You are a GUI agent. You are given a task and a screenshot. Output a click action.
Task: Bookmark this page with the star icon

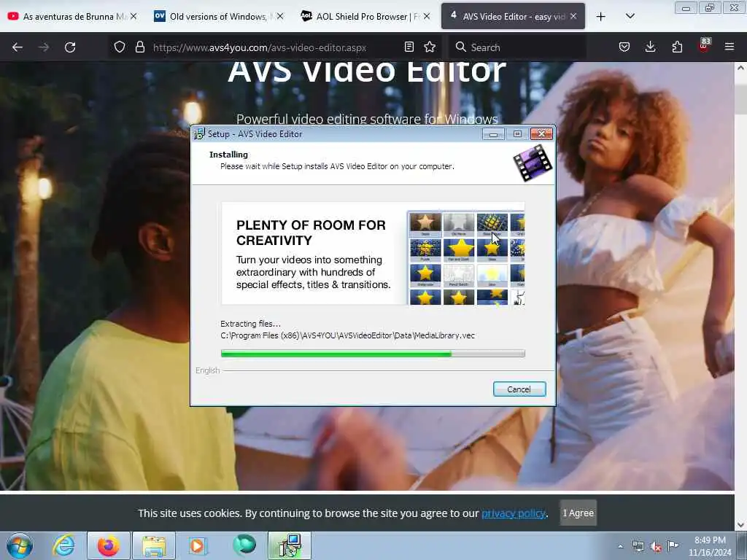coord(430,47)
